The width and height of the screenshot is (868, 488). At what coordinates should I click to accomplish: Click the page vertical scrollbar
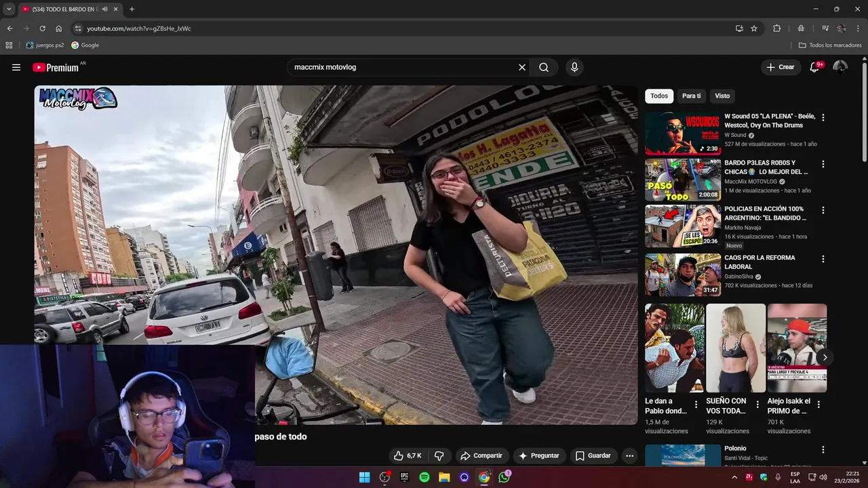coord(864,112)
